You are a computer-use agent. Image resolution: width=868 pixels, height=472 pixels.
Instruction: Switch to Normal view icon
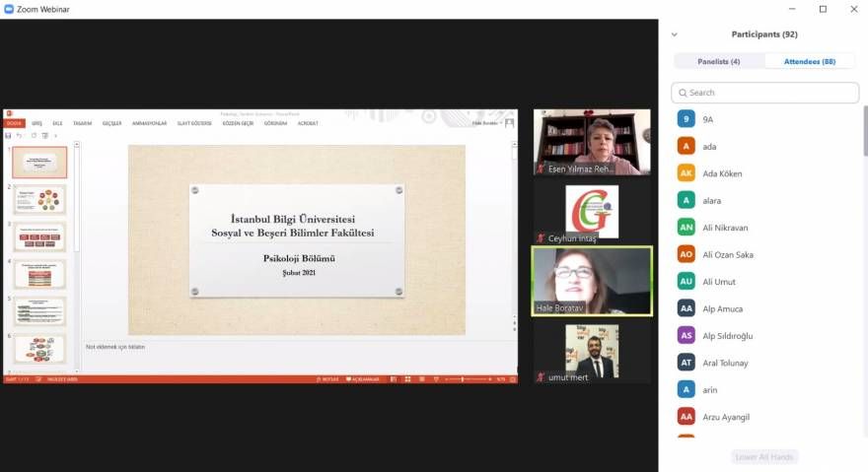point(394,379)
